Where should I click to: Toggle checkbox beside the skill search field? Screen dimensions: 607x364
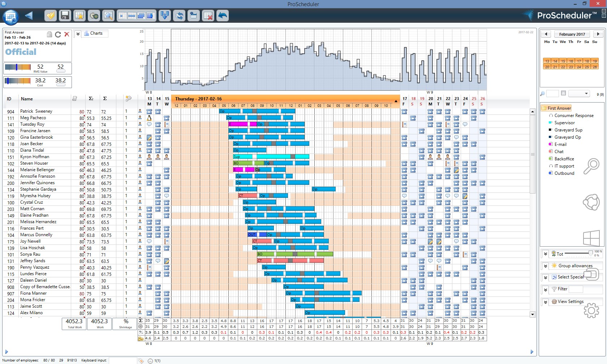coord(563,93)
